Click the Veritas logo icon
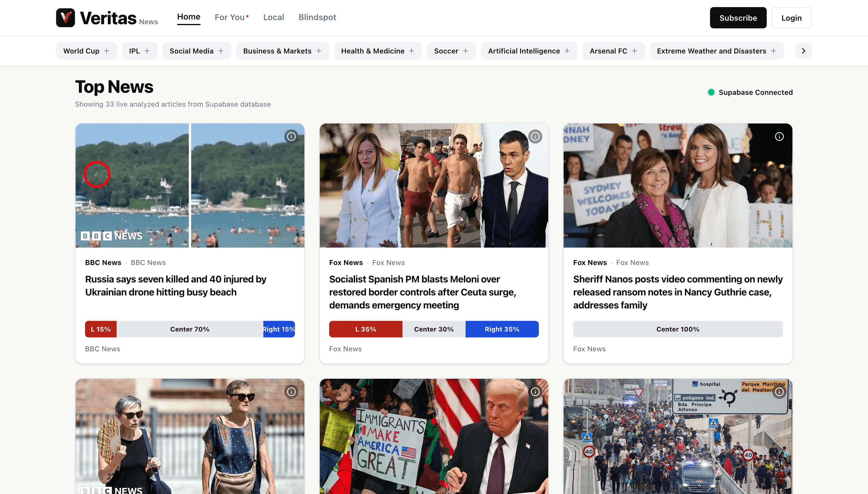868x494 pixels. pos(66,18)
